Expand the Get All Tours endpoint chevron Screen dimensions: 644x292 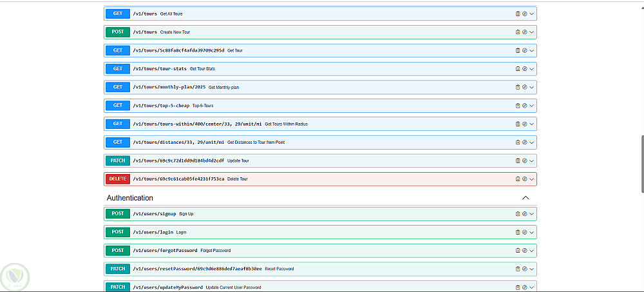[x=531, y=14]
